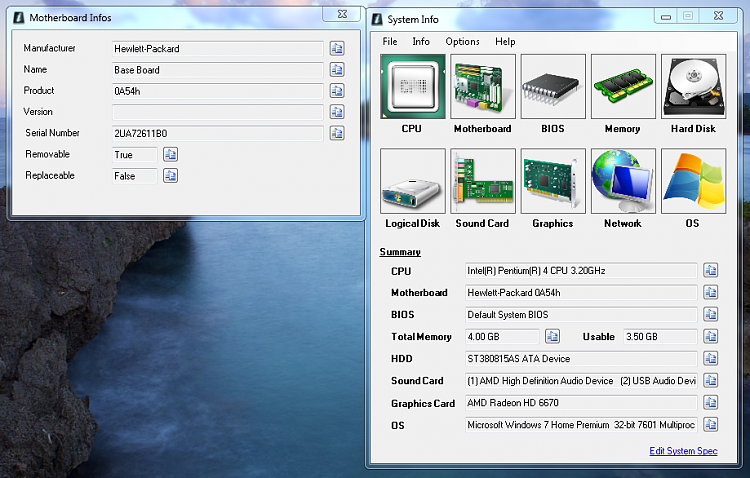
Task: Open the Help menu
Action: [505, 42]
